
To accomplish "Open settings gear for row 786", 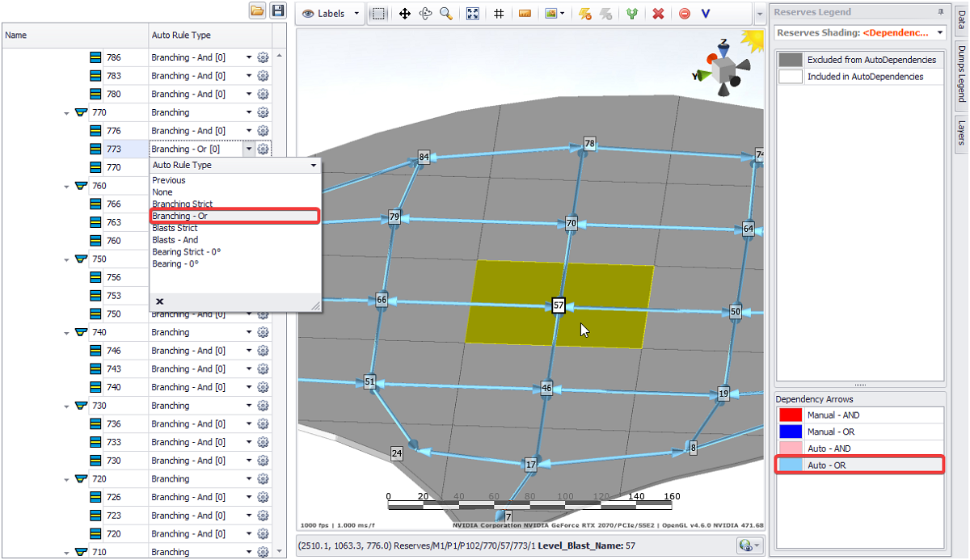I will (263, 57).
